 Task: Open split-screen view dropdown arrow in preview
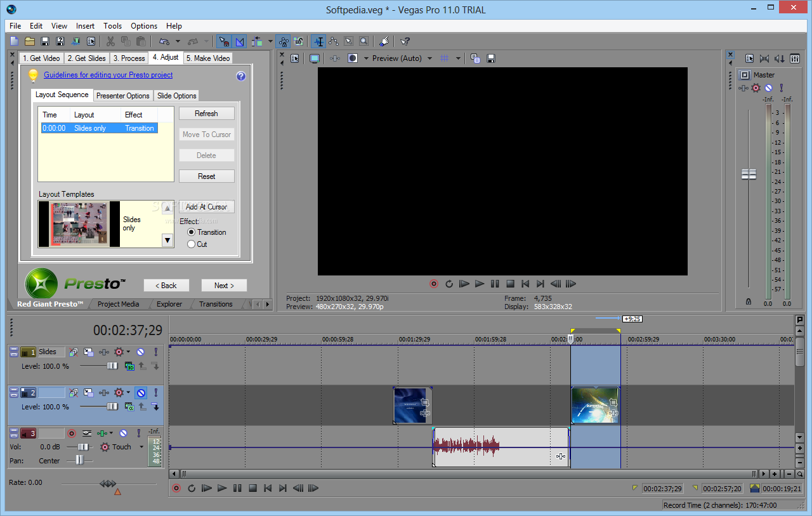tap(365, 58)
